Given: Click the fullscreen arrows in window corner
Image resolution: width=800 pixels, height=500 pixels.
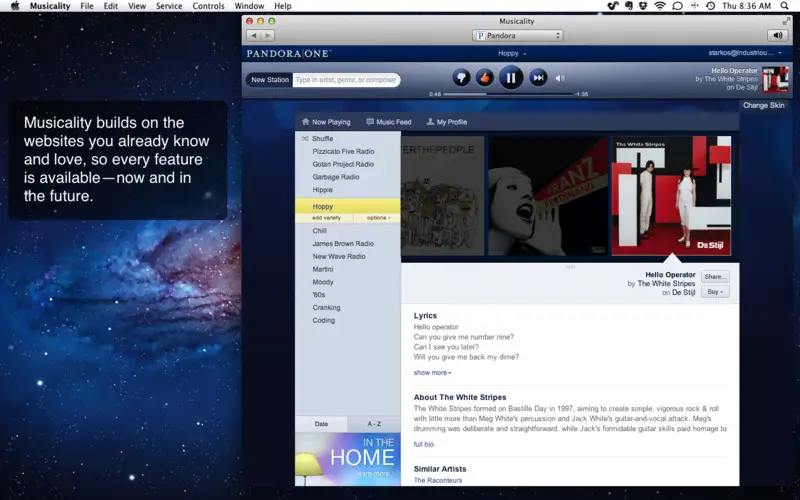Looking at the screenshot, I should 786,21.
